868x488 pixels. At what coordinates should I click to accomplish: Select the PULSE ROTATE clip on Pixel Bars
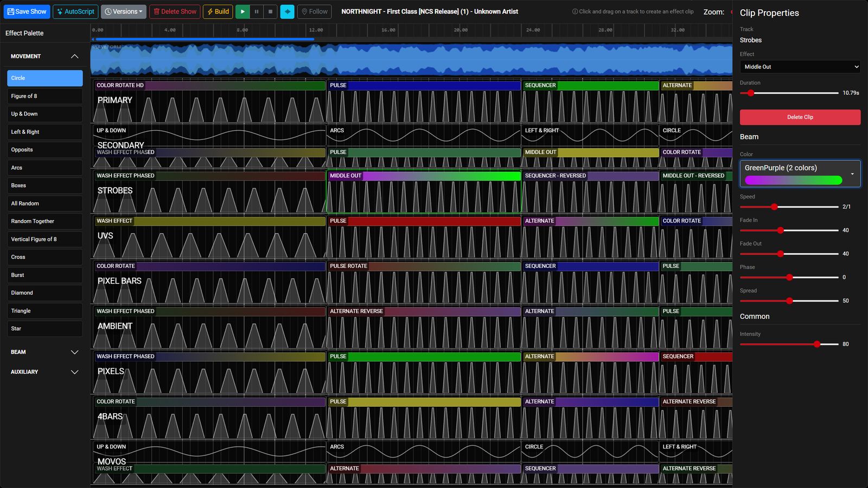point(424,282)
